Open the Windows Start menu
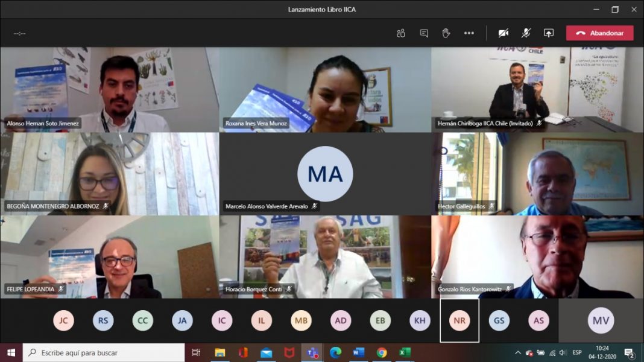Image resolution: width=644 pixels, height=362 pixels. coord(11,352)
